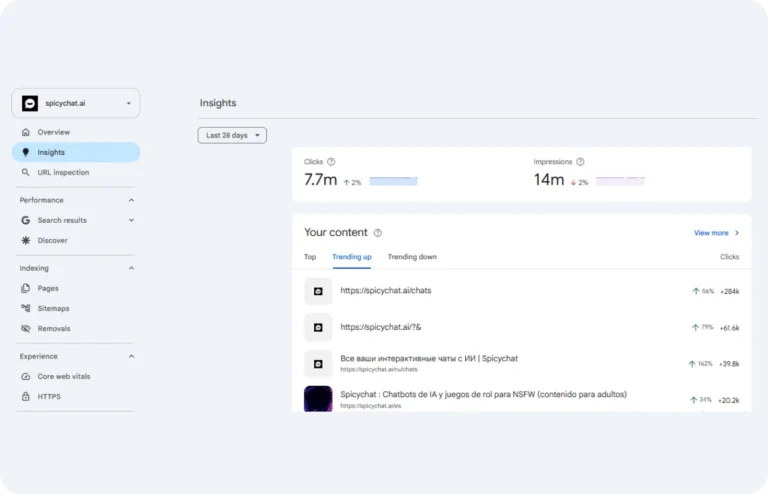768x494 pixels.
Task: Open https://spicychat.ai/?& content row
Action: pyautogui.click(x=522, y=328)
